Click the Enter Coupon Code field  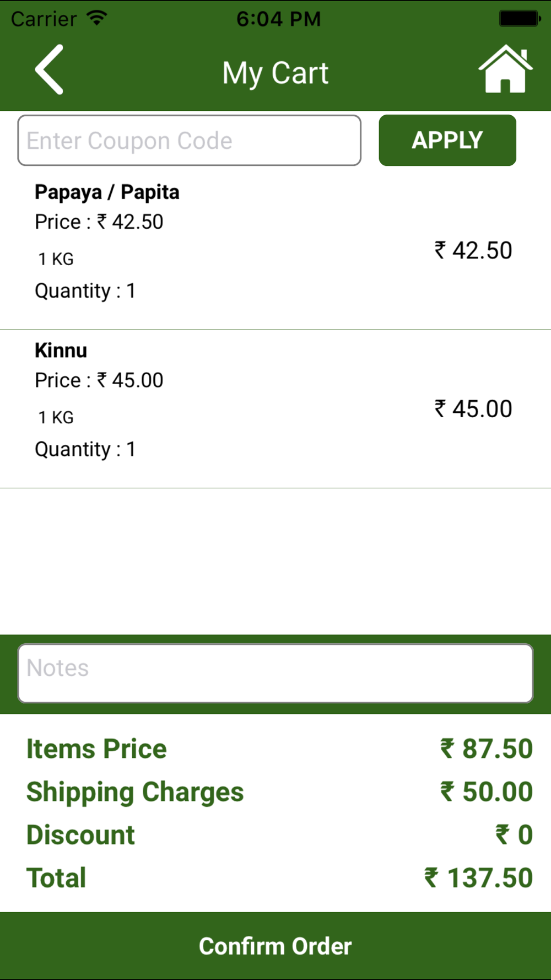(x=190, y=141)
